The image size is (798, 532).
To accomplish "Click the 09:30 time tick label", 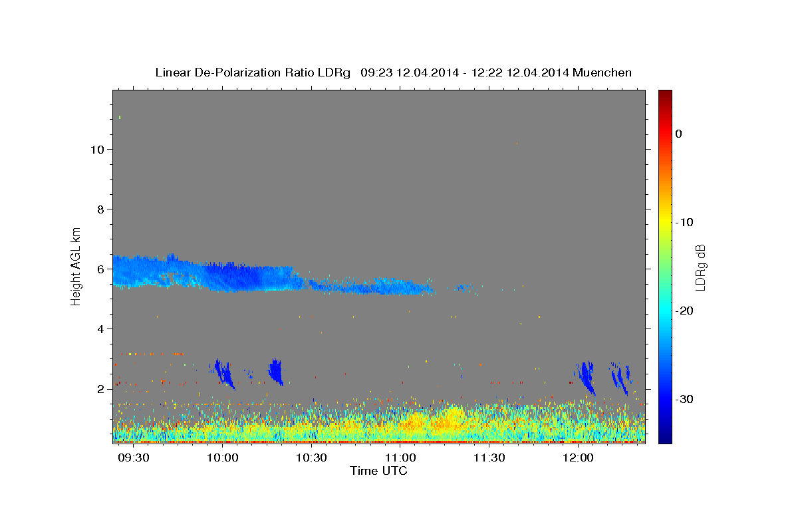I will (x=134, y=458).
